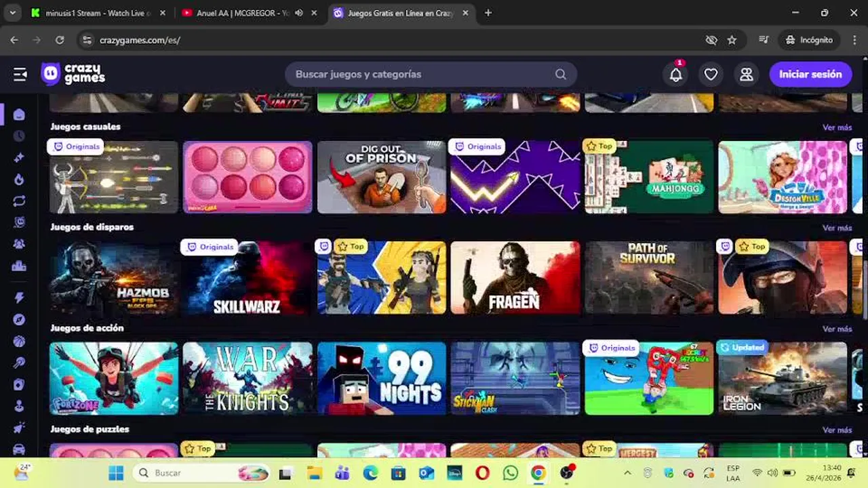The image size is (868, 488).
Task: Open the Stickman Clash game thumbnail
Action: pos(515,378)
